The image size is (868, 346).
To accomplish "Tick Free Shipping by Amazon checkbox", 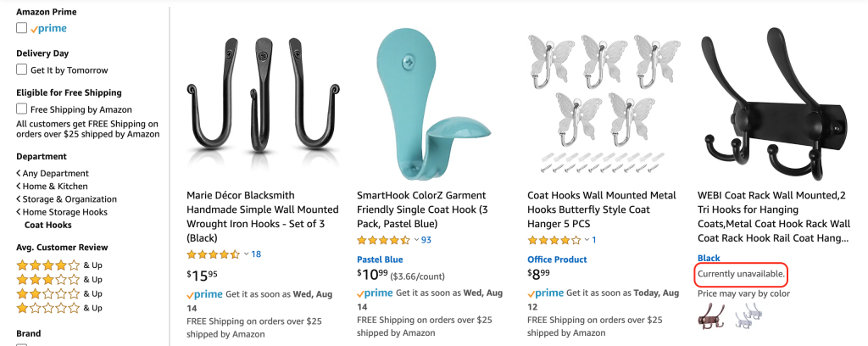I will coord(22,109).
